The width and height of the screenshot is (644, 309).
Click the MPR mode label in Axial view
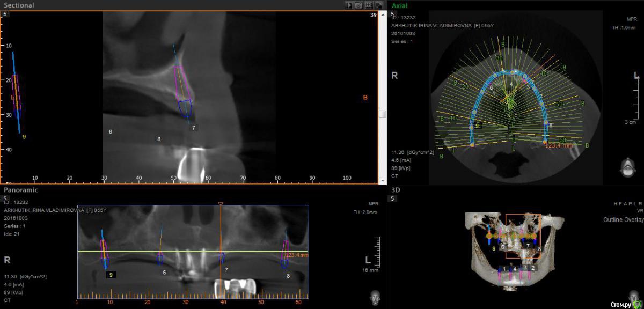631,18
